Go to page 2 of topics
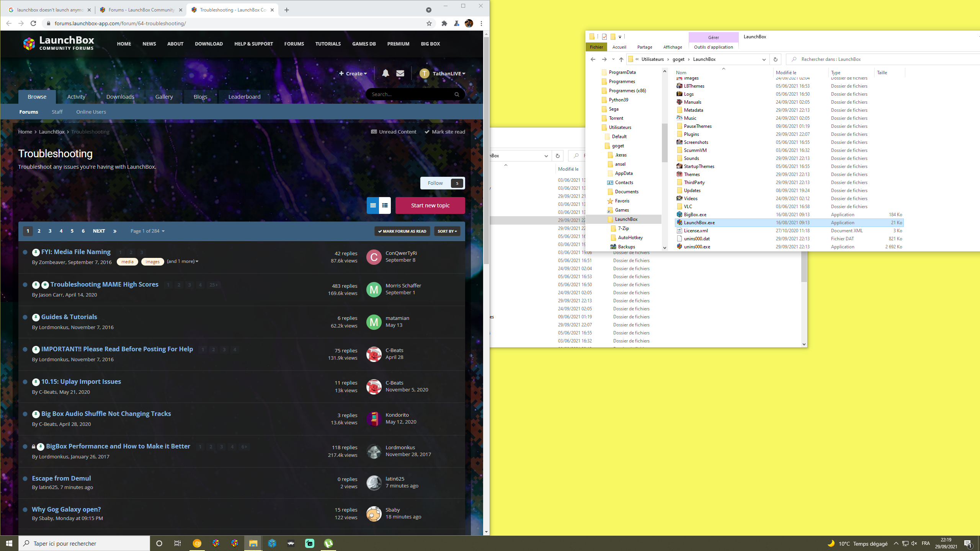This screenshot has width=980, height=551. (39, 231)
